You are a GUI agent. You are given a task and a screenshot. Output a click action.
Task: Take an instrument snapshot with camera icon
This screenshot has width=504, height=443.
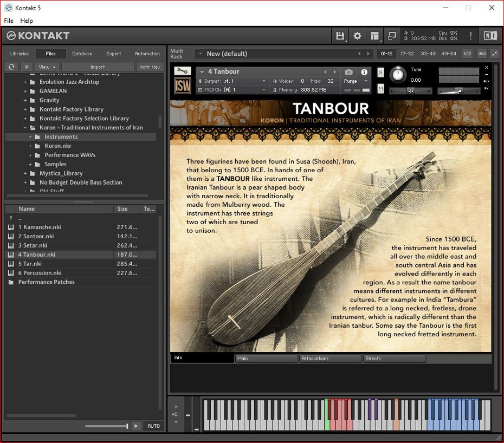pos(348,72)
